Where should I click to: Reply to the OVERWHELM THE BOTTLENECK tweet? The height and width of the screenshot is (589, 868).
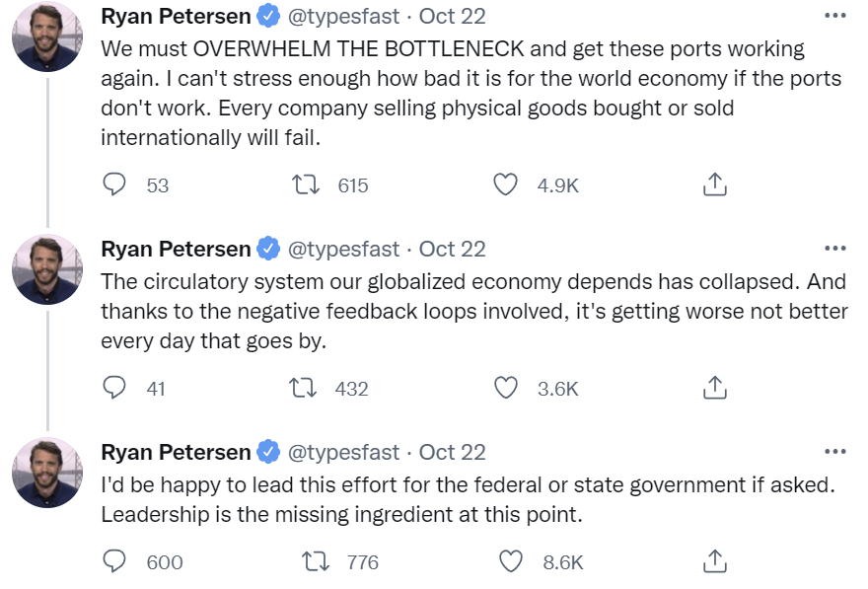pos(115,184)
